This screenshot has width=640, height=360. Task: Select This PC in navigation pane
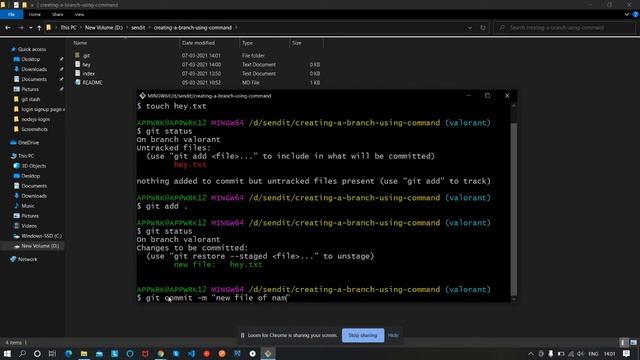[x=26, y=156]
